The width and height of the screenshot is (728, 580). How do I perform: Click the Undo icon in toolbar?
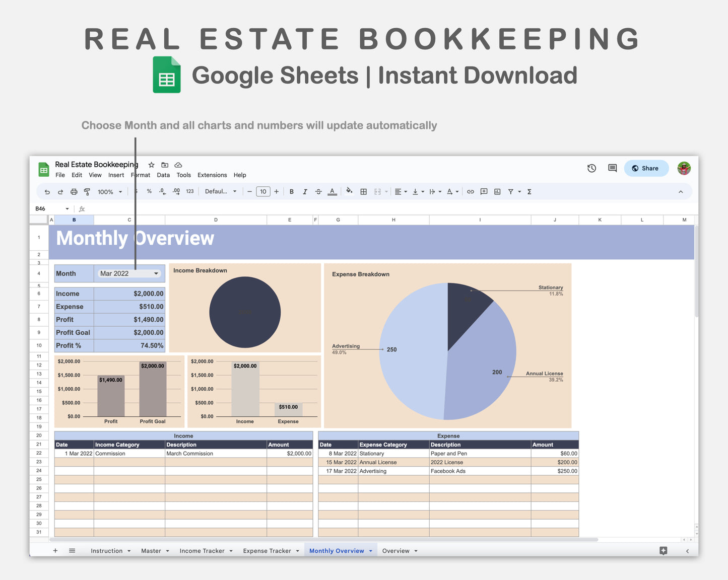47,192
